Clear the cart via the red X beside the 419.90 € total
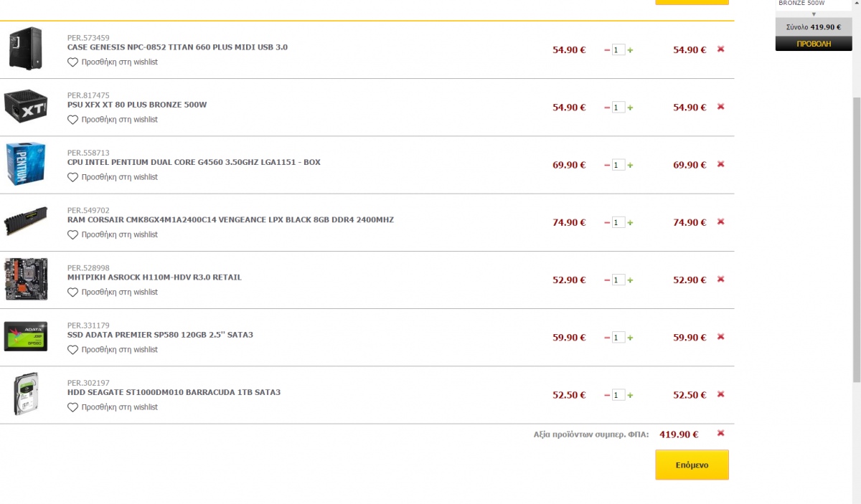861x504 pixels. pyautogui.click(x=720, y=433)
